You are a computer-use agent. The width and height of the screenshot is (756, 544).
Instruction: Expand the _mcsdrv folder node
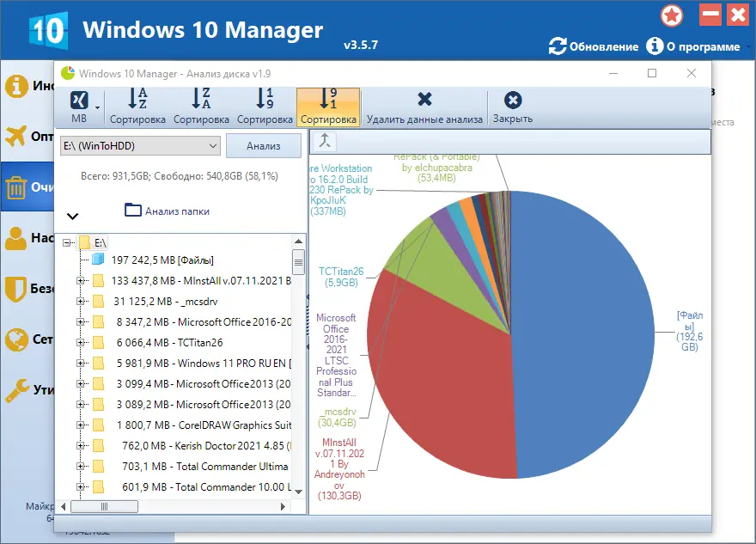[81, 302]
